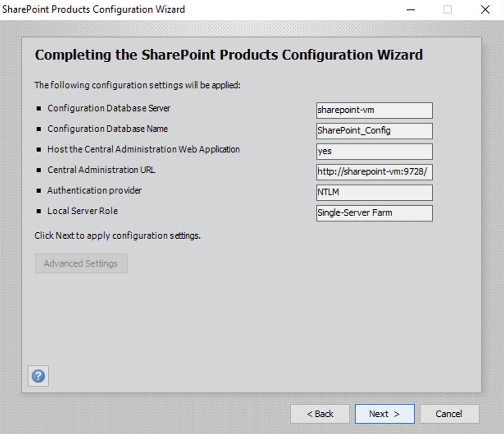
Task: Click the 'Authentication provider' label
Action: [x=94, y=190]
